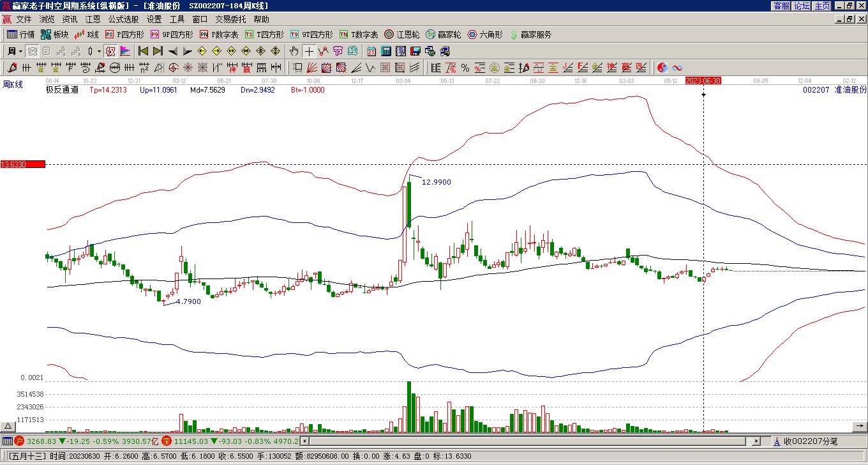Click the 主页 homepage button
This screenshot has width=868, height=465.
click(822, 6)
